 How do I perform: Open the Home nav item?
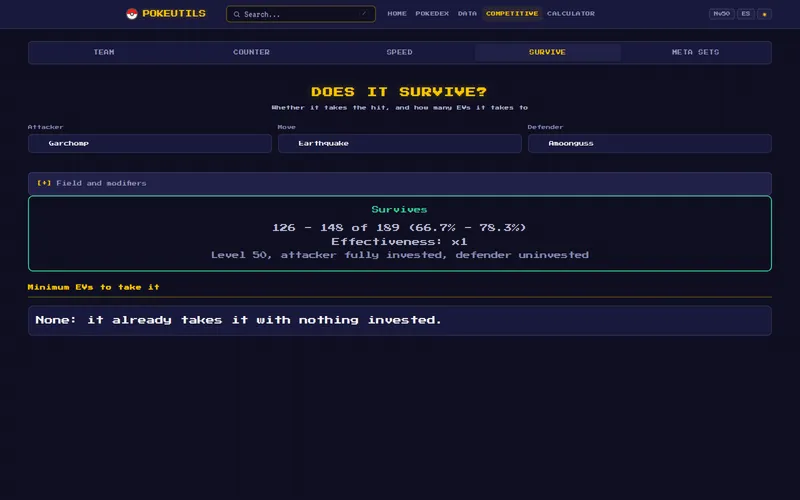pyautogui.click(x=397, y=14)
